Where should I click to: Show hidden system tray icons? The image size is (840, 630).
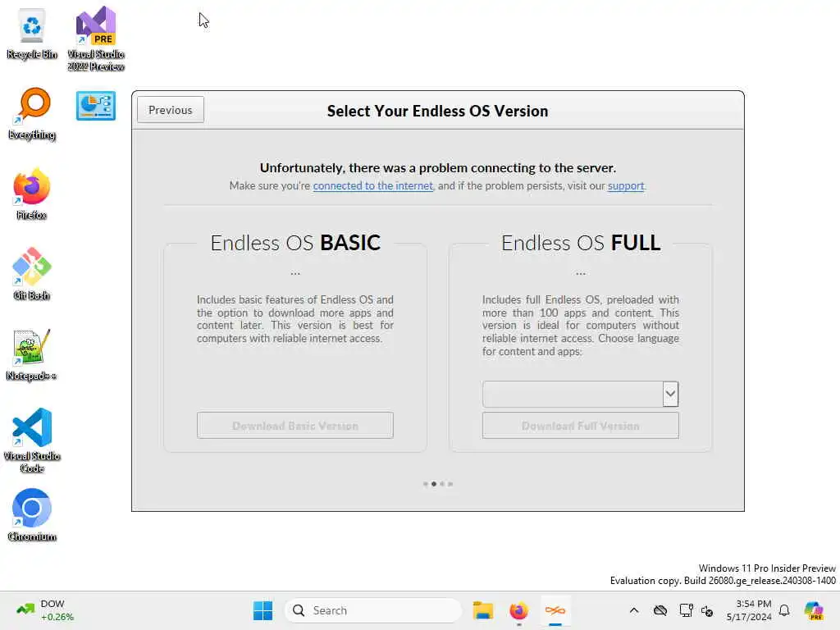click(x=634, y=610)
